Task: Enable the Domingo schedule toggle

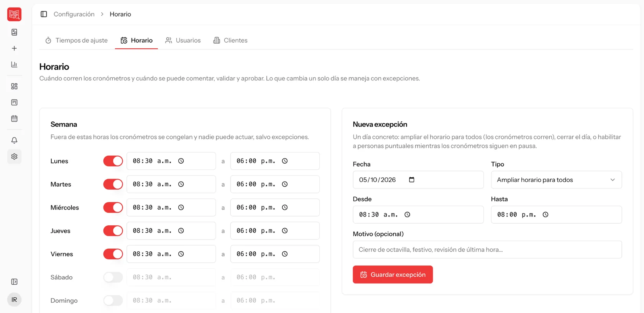Action: pyautogui.click(x=113, y=300)
